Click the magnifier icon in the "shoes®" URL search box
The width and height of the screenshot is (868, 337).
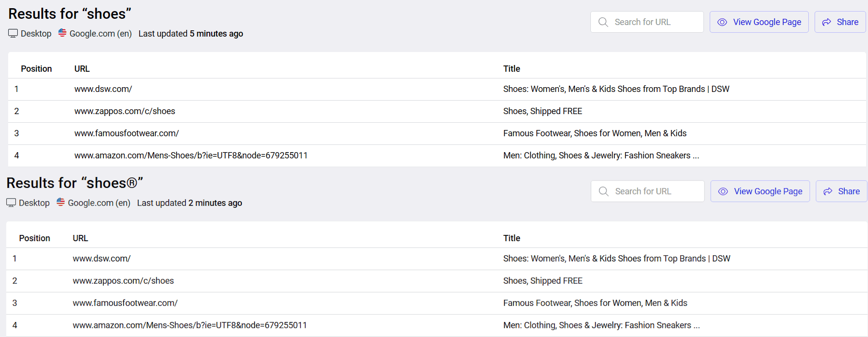tap(603, 192)
